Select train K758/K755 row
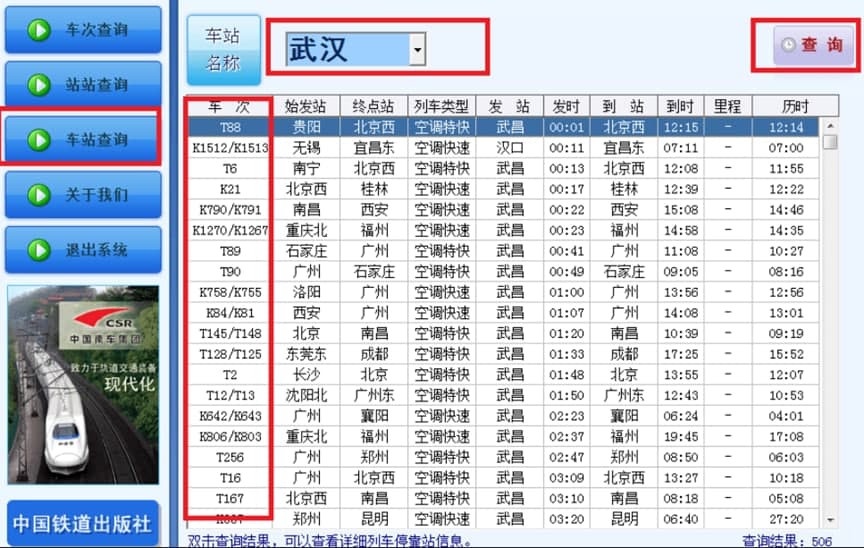864x548 pixels. coord(503,292)
